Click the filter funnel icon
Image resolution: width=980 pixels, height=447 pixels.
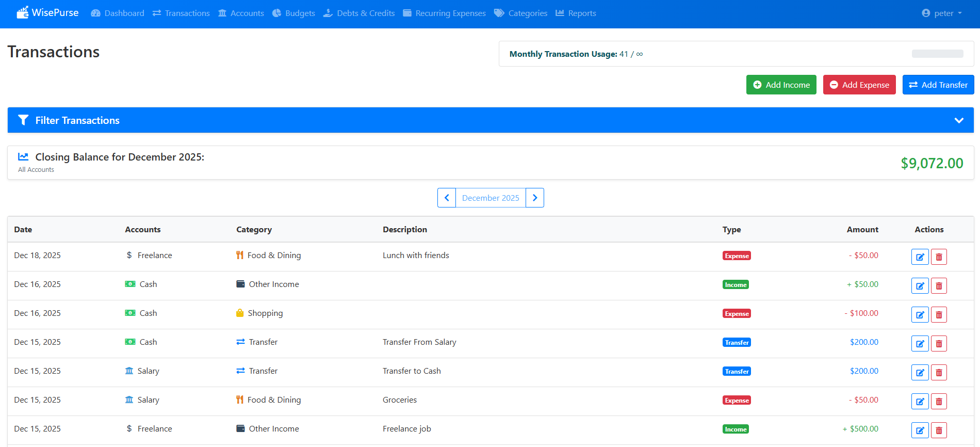[x=23, y=120]
